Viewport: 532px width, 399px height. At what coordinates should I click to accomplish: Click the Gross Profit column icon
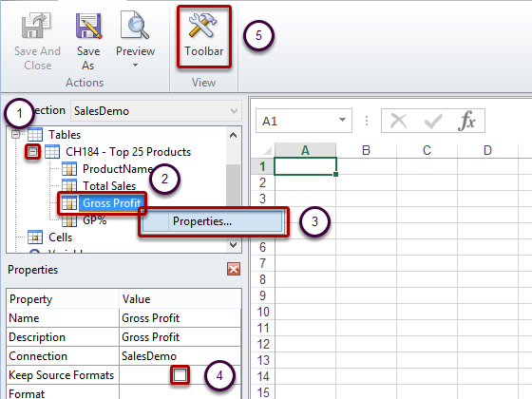(69, 203)
